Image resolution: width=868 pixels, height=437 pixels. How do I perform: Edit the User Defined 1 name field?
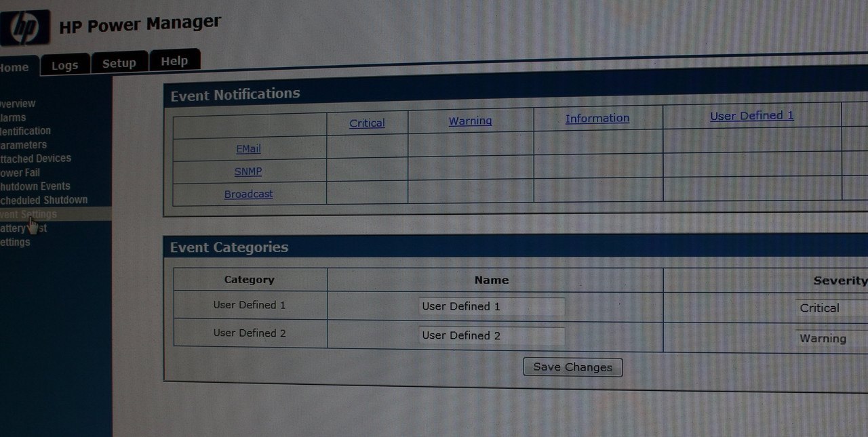[492, 306]
